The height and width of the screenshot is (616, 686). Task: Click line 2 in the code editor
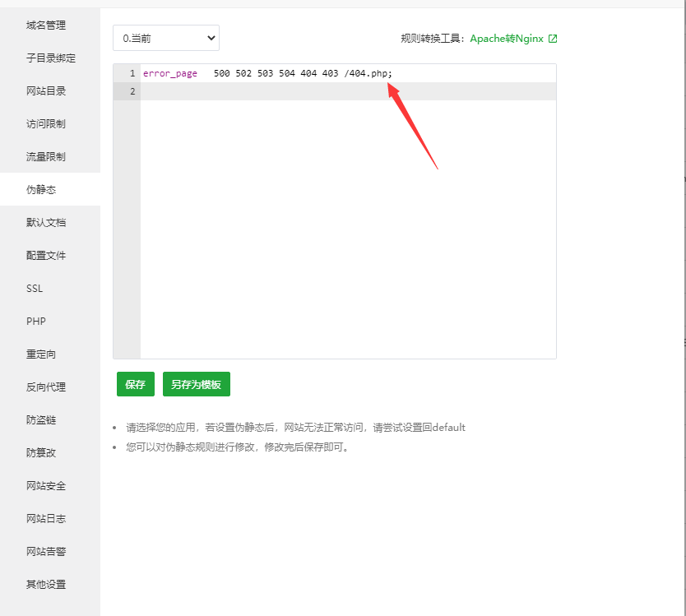[x=345, y=91]
